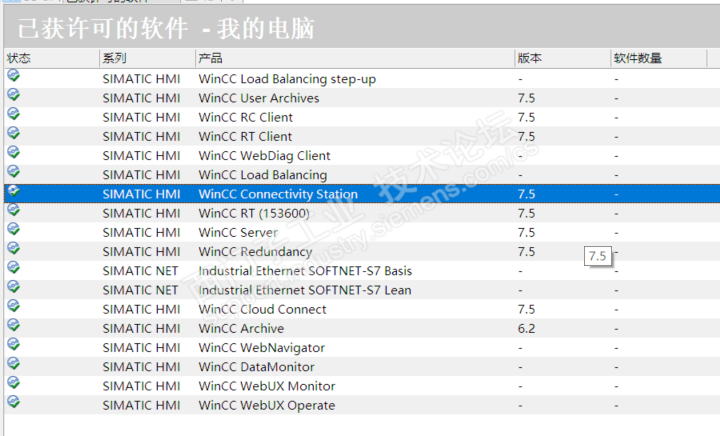Click SIMATIC HMI series in WinCC Server row

pos(141,233)
